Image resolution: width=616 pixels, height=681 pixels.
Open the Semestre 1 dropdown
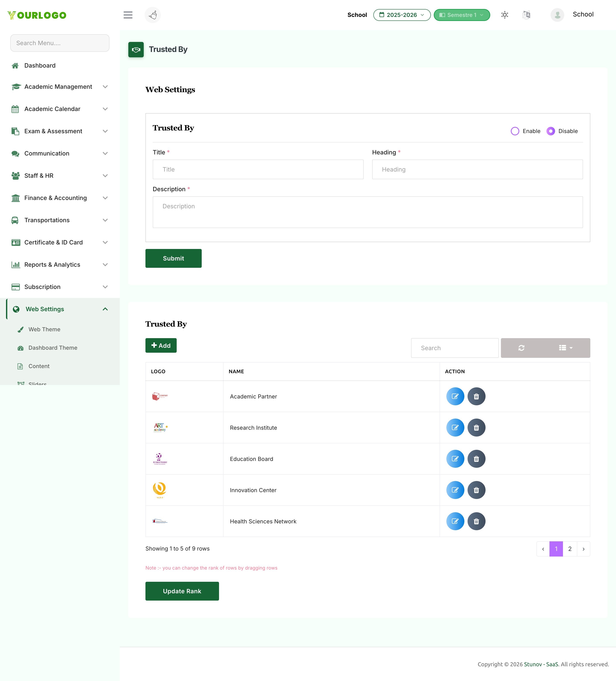point(462,15)
